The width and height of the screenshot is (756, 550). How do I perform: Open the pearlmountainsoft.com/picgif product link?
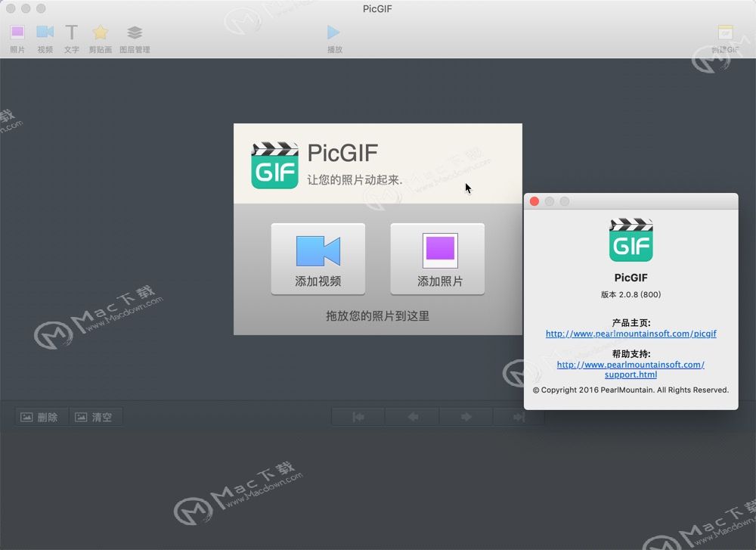point(631,334)
